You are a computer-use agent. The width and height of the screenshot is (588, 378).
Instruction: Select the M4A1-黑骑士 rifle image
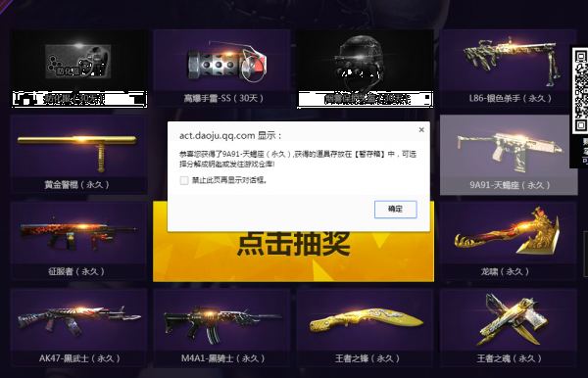pos(222,324)
